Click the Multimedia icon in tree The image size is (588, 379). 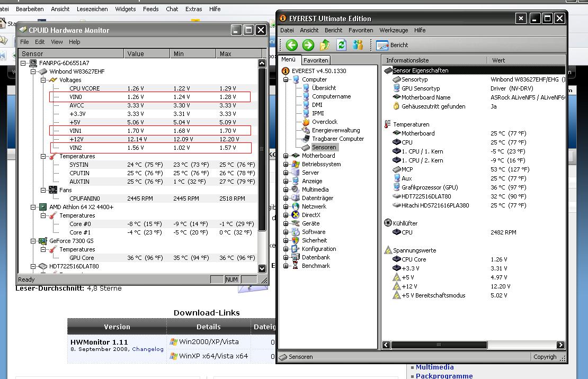296,189
